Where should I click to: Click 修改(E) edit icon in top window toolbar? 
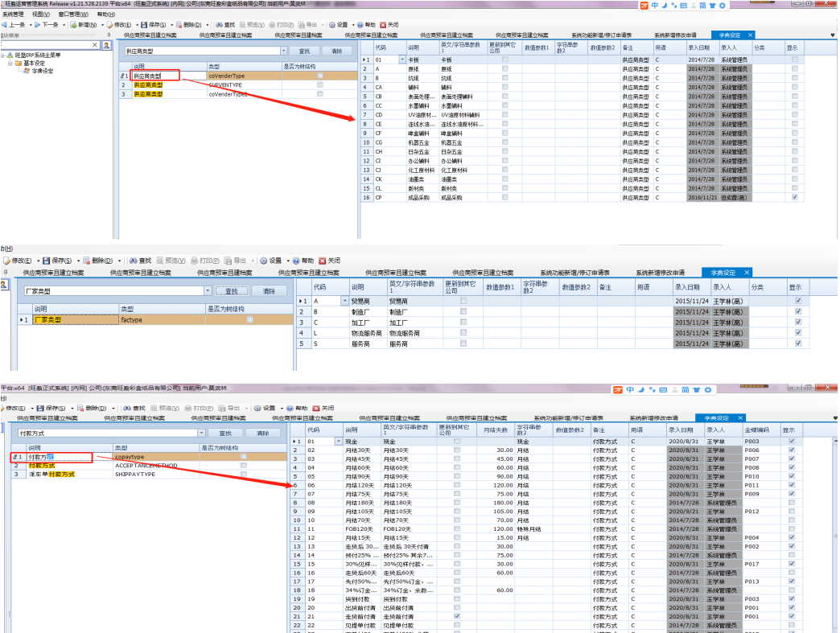(109, 25)
